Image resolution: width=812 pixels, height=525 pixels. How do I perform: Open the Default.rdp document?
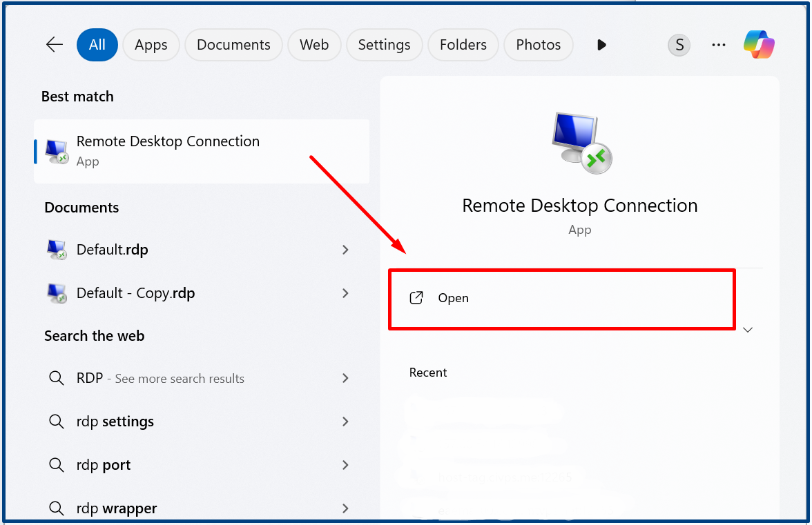(x=202, y=250)
